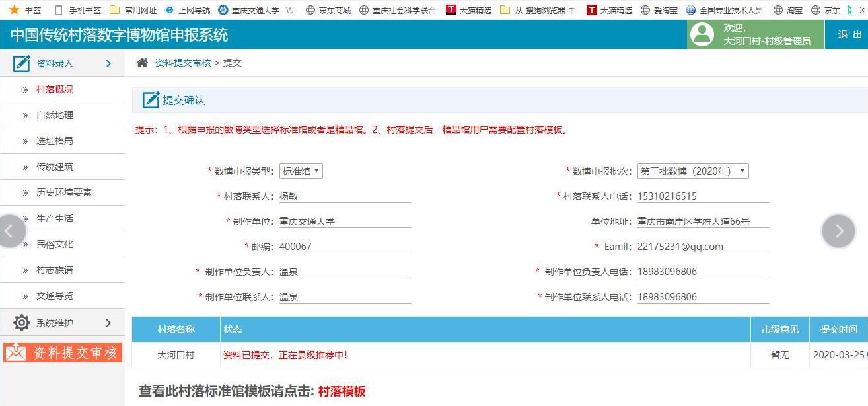Click the envelope icon beside 资料提交审核
868x406 pixels.
15,352
